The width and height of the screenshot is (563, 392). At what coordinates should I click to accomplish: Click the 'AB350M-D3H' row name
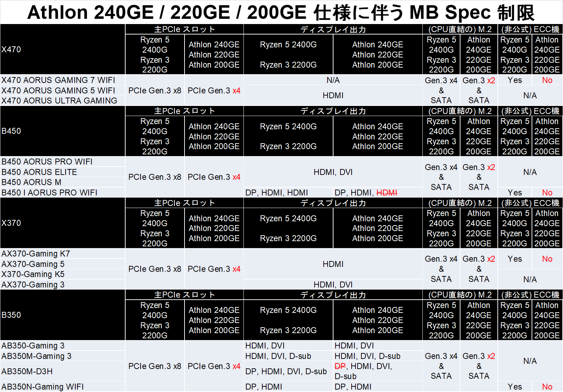(27, 371)
